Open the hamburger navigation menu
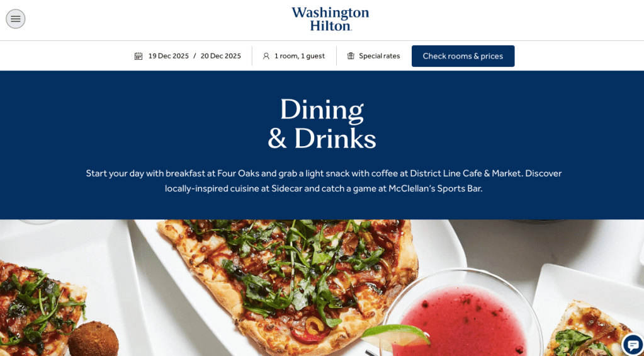Image resolution: width=644 pixels, height=356 pixels. click(16, 19)
